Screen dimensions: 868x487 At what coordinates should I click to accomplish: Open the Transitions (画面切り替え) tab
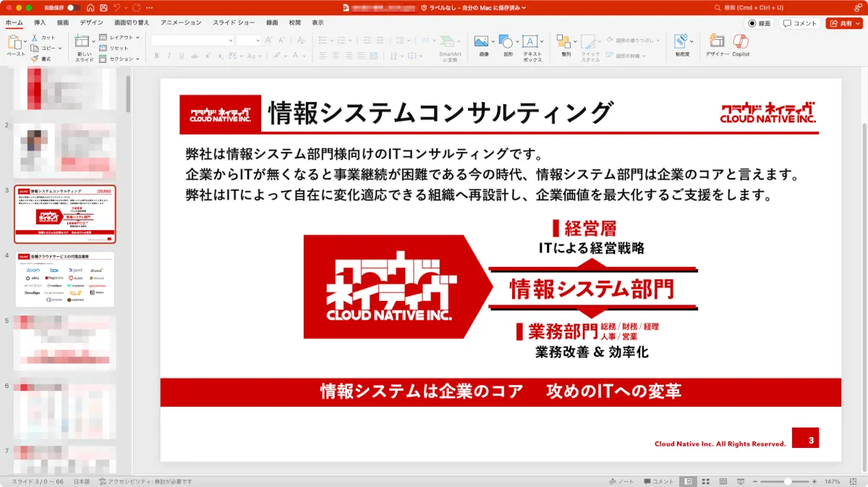[x=133, y=23]
